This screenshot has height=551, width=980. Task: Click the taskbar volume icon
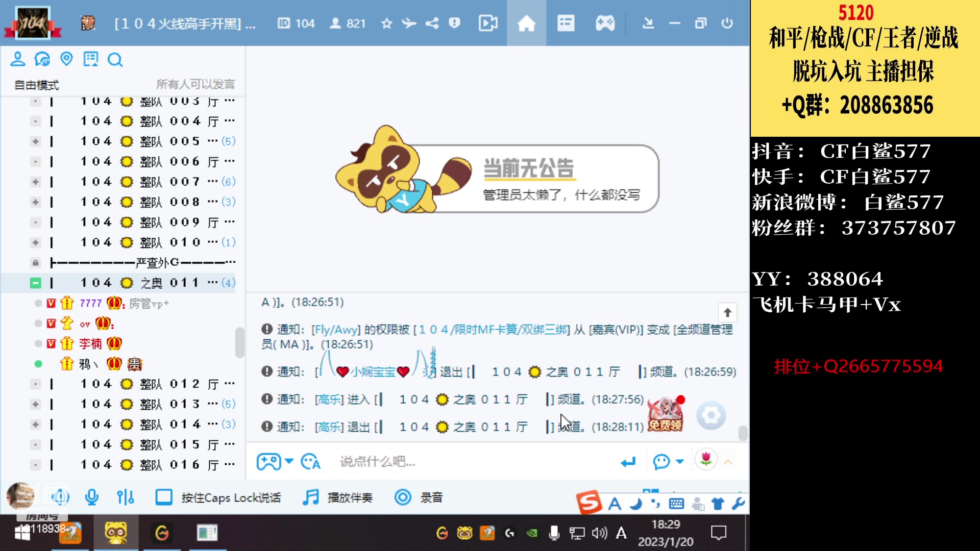599,533
